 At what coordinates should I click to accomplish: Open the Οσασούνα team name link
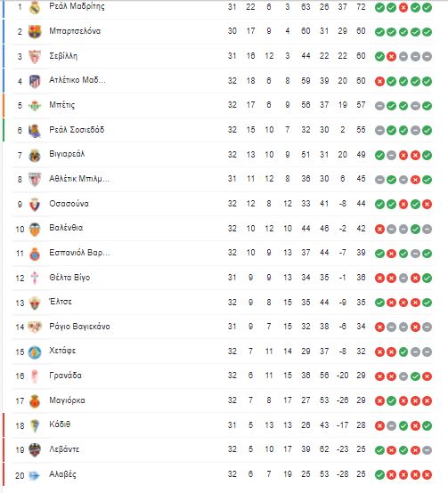[69, 204]
